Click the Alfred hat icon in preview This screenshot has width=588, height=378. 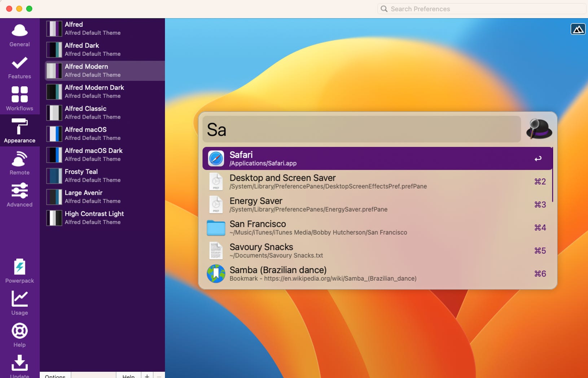point(539,129)
